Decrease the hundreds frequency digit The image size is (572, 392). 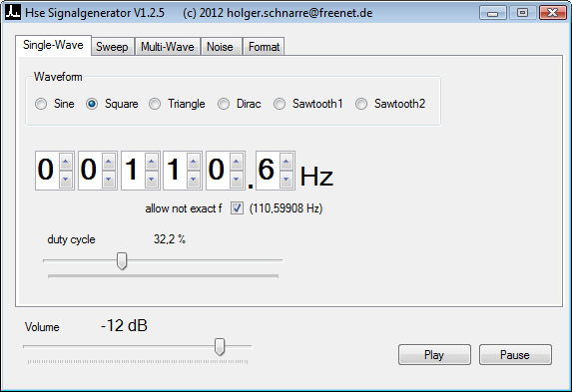point(152,180)
